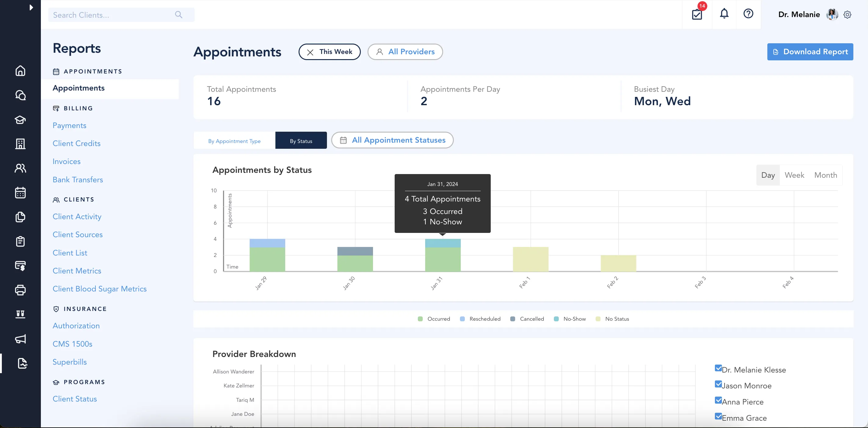Open the Clients people icon in the sidebar
The image size is (868, 428).
(x=20, y=168)
